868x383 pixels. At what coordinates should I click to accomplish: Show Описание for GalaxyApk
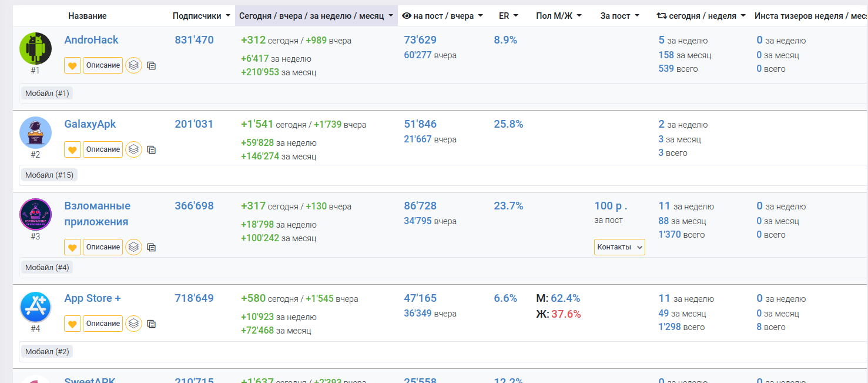[103, 149]
